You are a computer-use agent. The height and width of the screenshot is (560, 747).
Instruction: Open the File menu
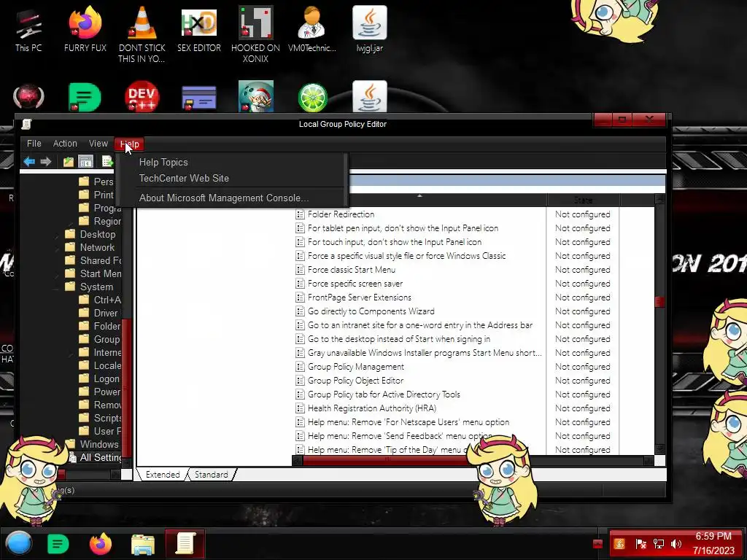[34, 144]
